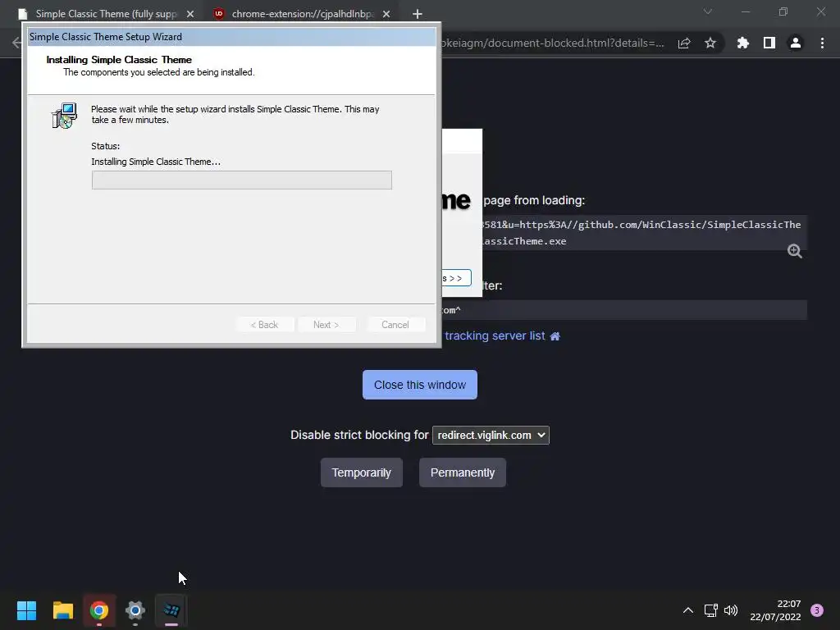Viewport: 840px width, 630px height.
Task: Click the installer computer icon in wizard
Action: 64,115
